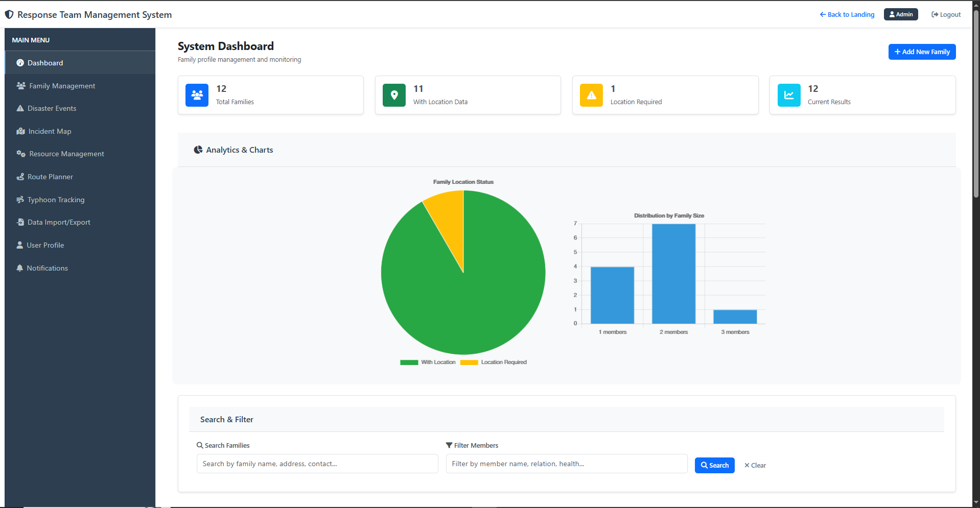This screenshot has width=980, height=508.
Task: Click the green location pin icon
Action: pos(394,95)
